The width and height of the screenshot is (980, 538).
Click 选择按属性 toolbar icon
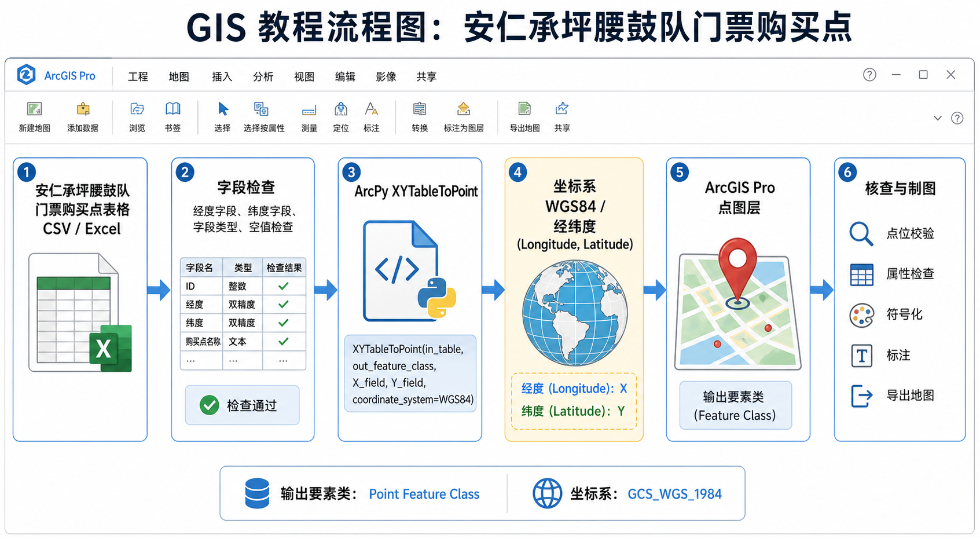pyautogui.click(x=261, y=108)
